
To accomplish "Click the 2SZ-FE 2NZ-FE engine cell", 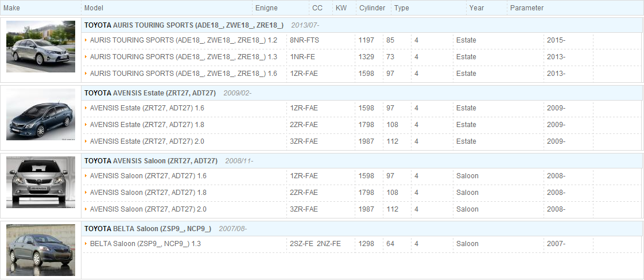I will (316, 244).
